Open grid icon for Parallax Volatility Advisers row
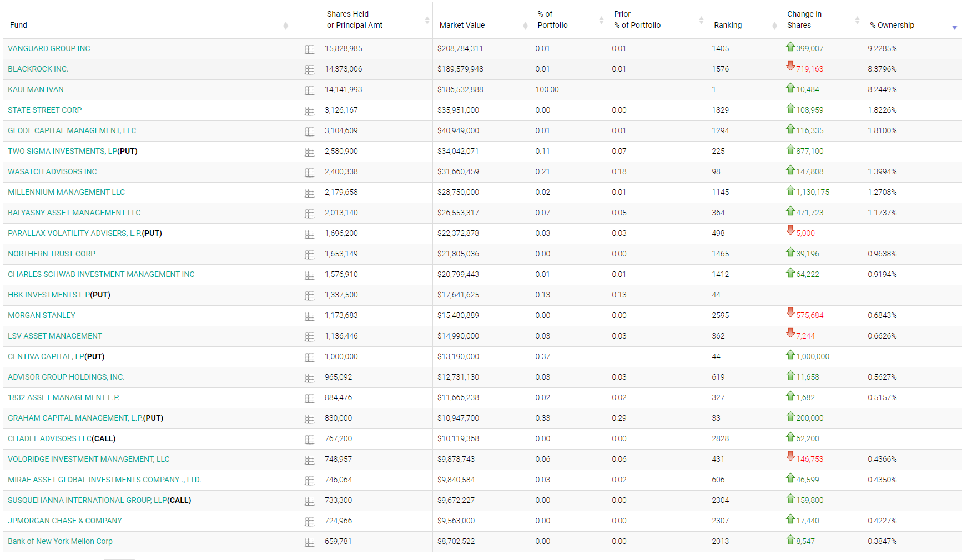This screenshot has height=560, width=962. (x=310, y=234)
